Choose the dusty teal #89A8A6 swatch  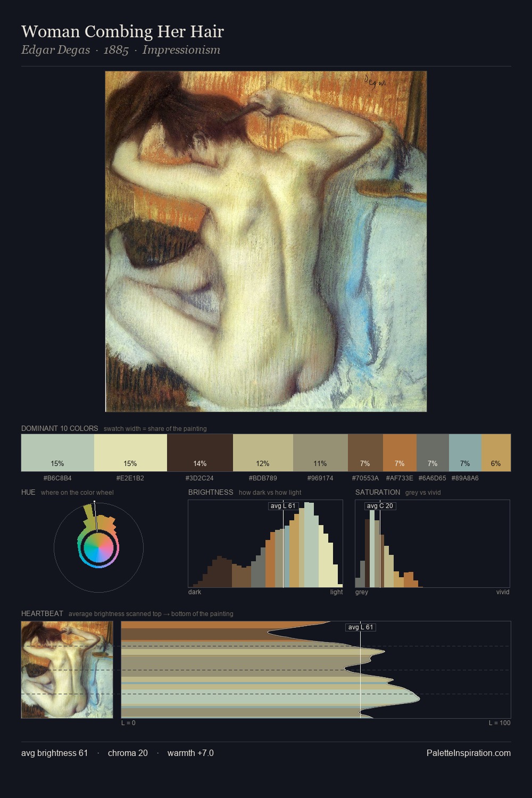465,453
